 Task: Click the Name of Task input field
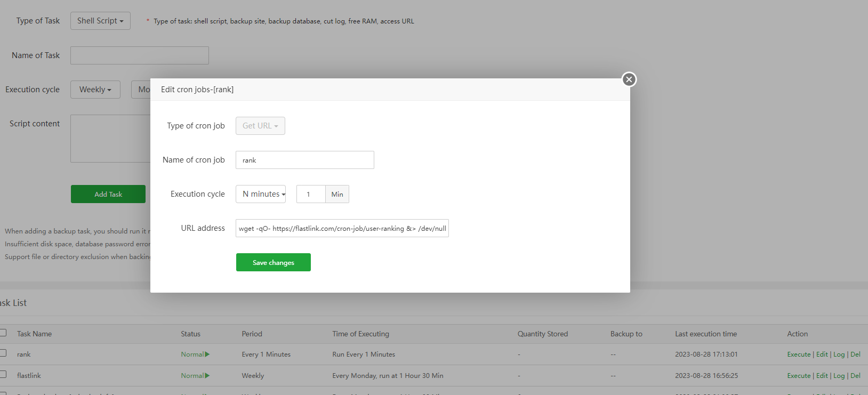click(139, 55)
